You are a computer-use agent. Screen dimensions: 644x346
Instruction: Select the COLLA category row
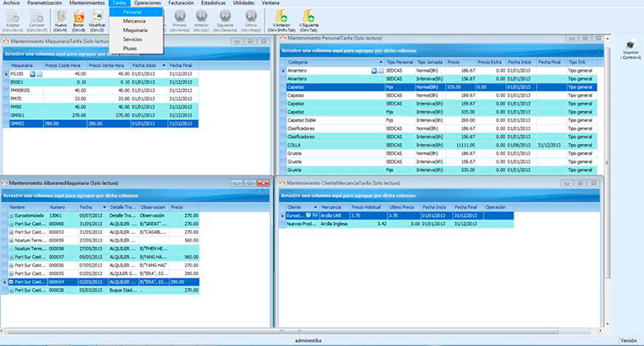[x=439, y=146]
